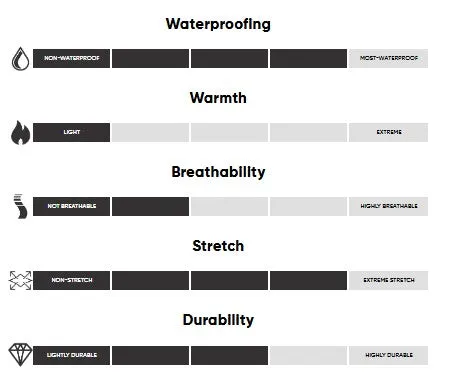Click the water droplet waterproofing icon
455x380 pixels.
[x=21, y=59]
